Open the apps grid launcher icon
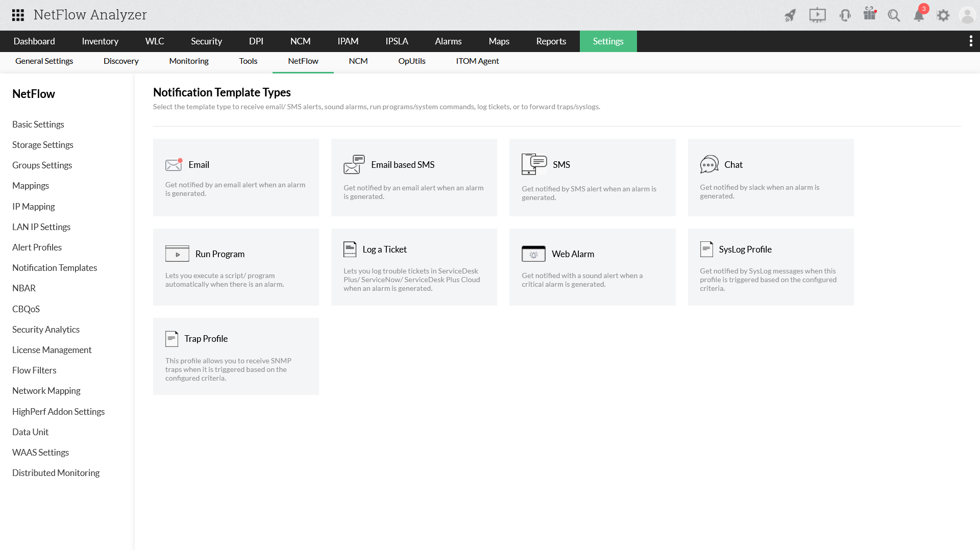The width and height of the screenshot is (980, 551). 18,15
